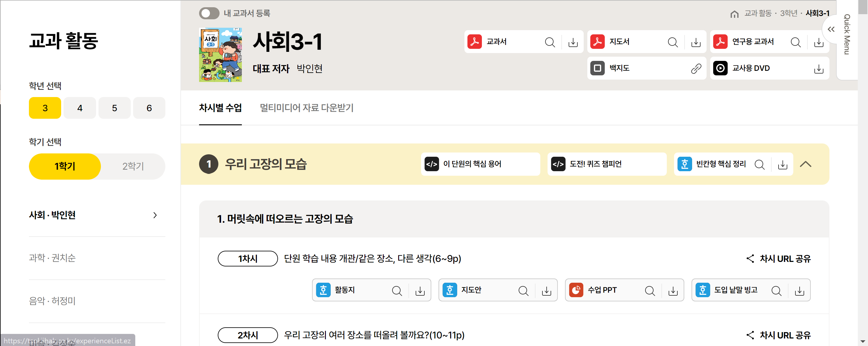Preview the 활동지 for 1차시
This screenshot has height=346, width=868.
tap(397, 290)
